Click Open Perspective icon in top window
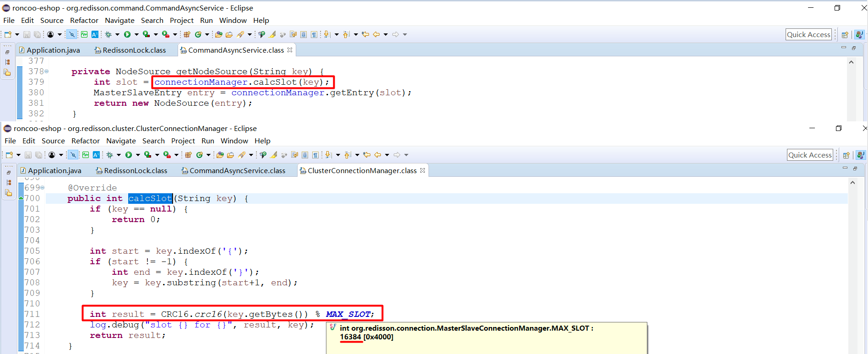The image size is (868, 354). click(845, 34)
